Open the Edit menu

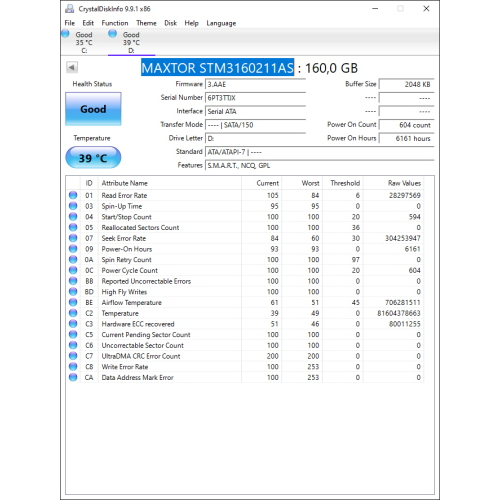pyautogui.click(x=88, y=23)
